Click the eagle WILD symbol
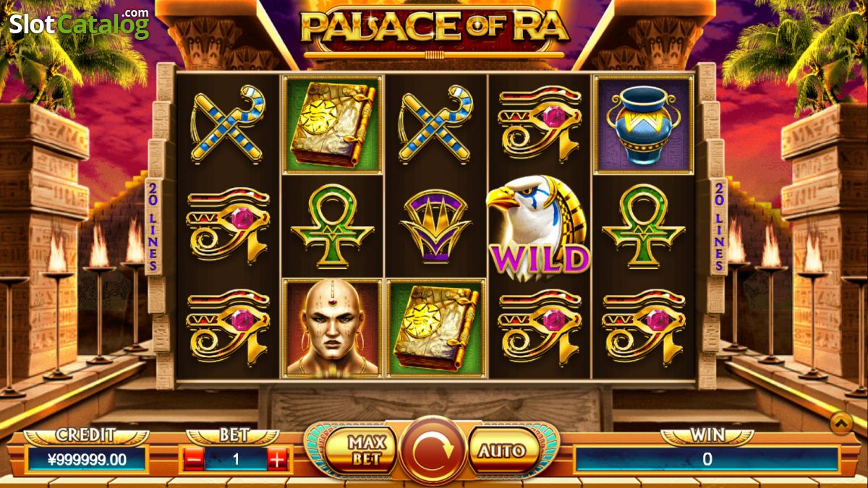The width and height of the screenshot is (868, 488). [538, 227]
